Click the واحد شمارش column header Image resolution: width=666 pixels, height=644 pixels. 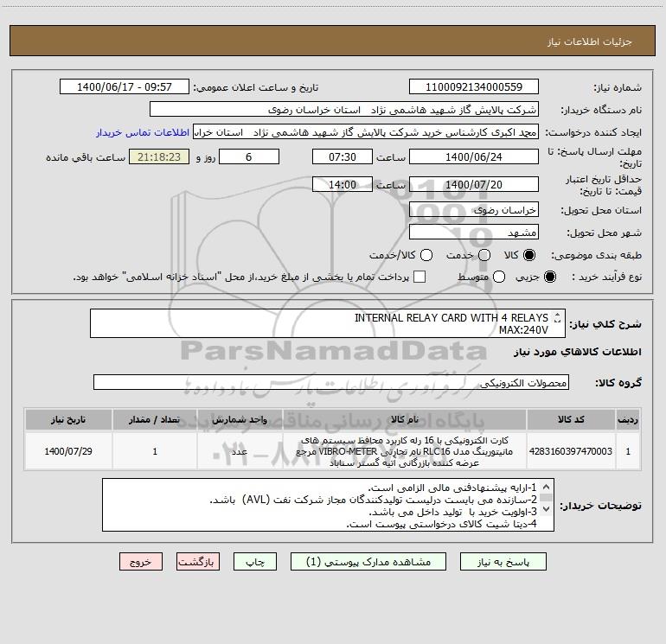click(240, 419)
